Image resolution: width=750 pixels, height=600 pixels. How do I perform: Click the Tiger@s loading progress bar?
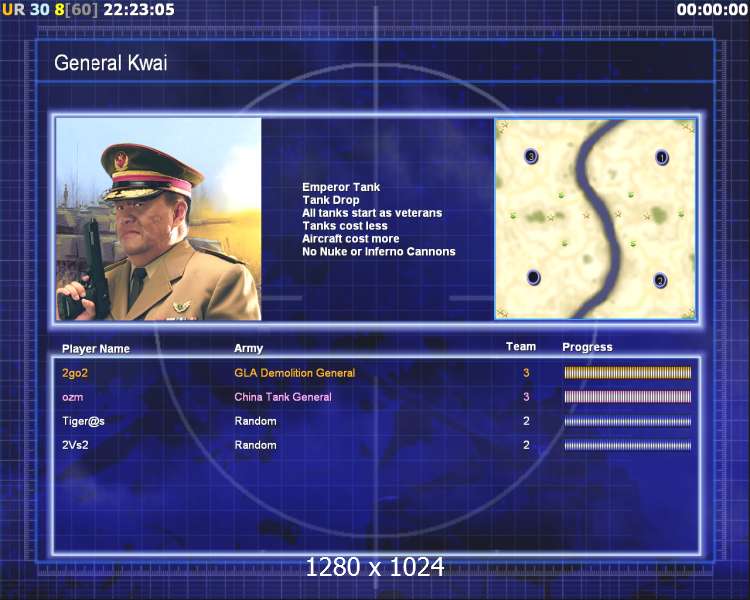[628, 422]
